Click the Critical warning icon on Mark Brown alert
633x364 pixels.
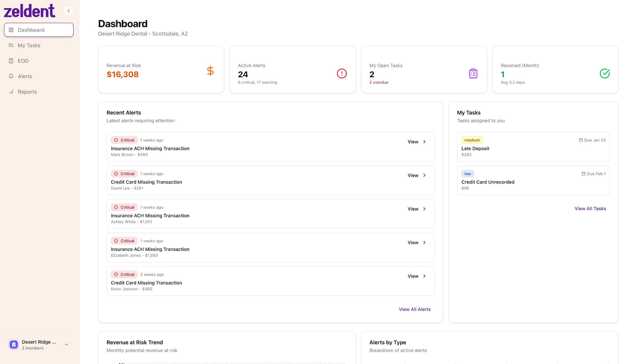(x=116, y=140)
